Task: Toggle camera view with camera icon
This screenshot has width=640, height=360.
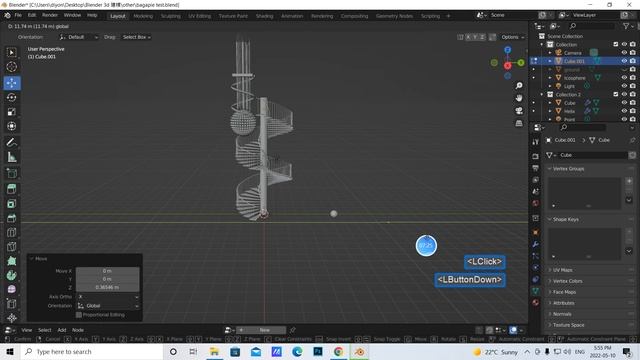Action: [519, 111]
